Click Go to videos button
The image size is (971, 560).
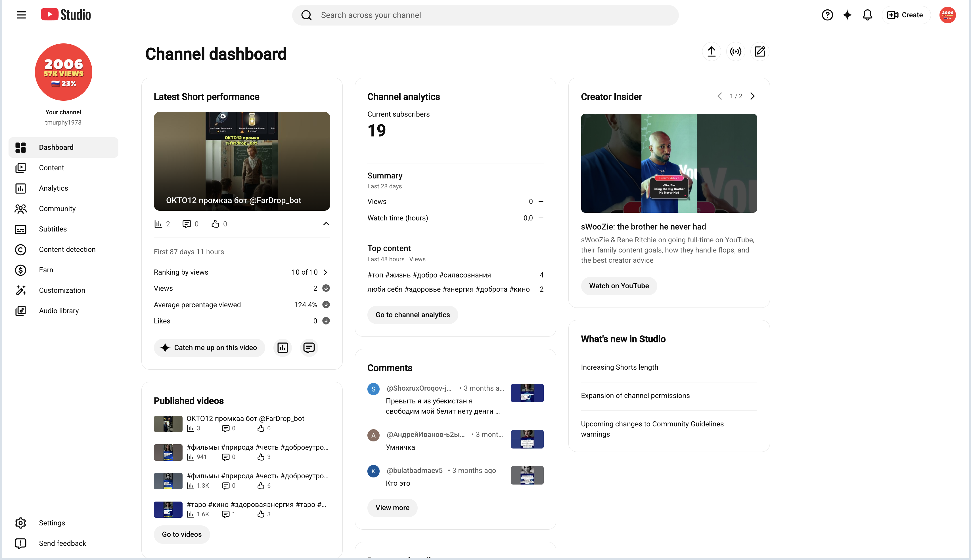coord(182,534)
